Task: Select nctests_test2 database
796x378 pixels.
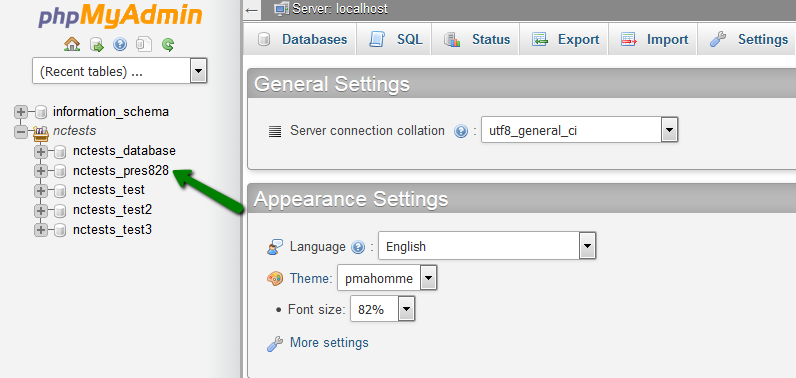Action: [x=112, y=210]
